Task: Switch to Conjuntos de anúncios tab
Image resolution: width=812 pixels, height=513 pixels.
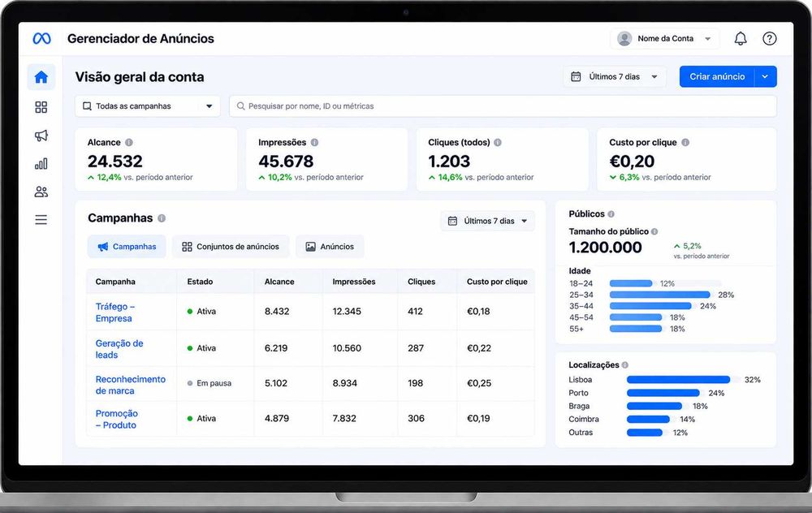Action: 231,247
